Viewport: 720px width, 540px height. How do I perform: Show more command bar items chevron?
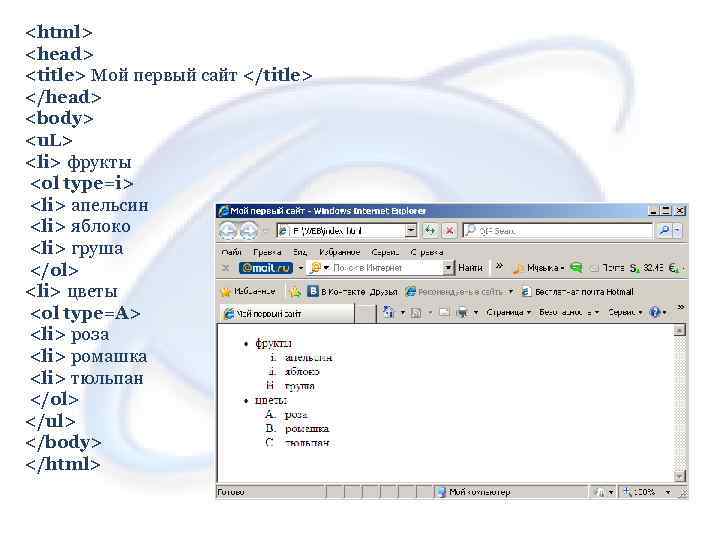[x=681, y=307]
